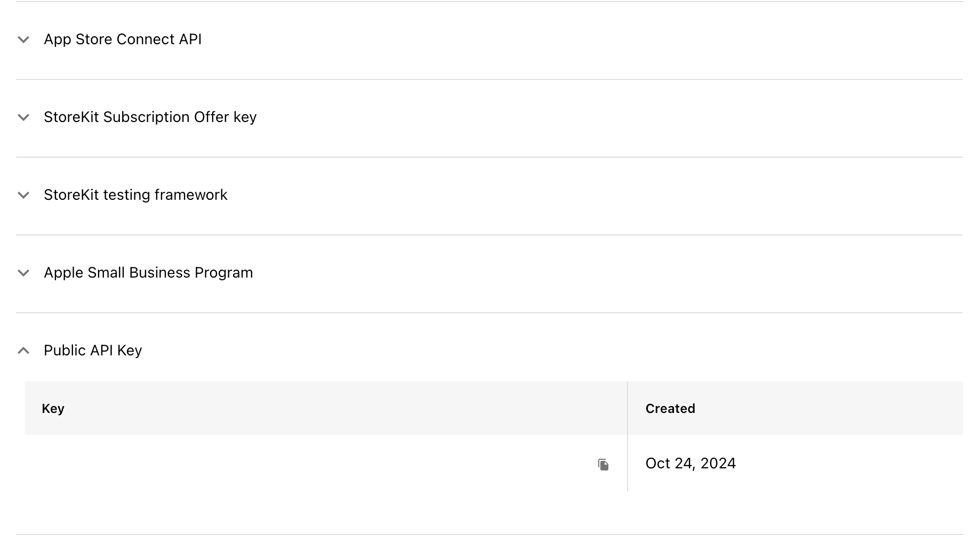Image resolution: width=980 pixels, height=536 pixels.
Task: Click the chevron beside App Store Connect API
Action: 23,39
